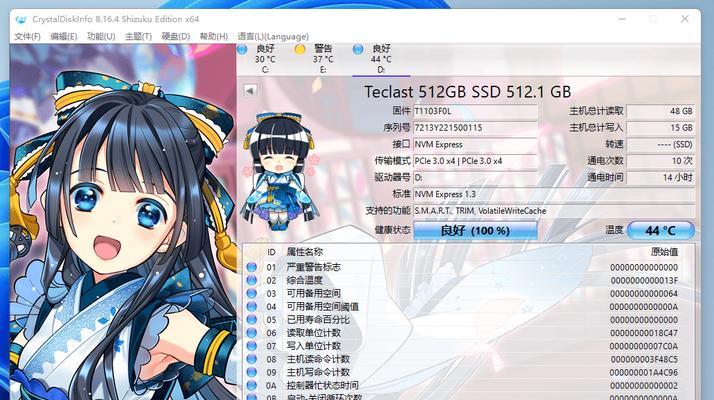Click the CrystalDiskInfo app icon in title bar
This screenshot has height=400, width=714.
coord(20,20)
